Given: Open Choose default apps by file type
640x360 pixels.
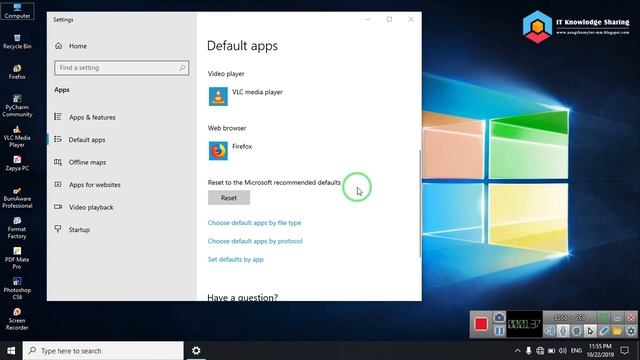Looking at the screenshot, I should pyautogui.click(x=254, y=223).
